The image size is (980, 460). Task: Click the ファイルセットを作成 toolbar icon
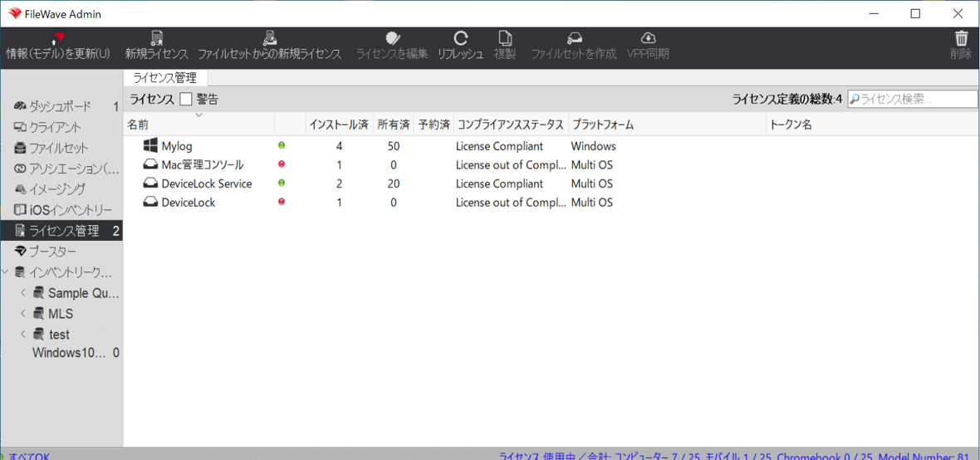click(574, 39)
